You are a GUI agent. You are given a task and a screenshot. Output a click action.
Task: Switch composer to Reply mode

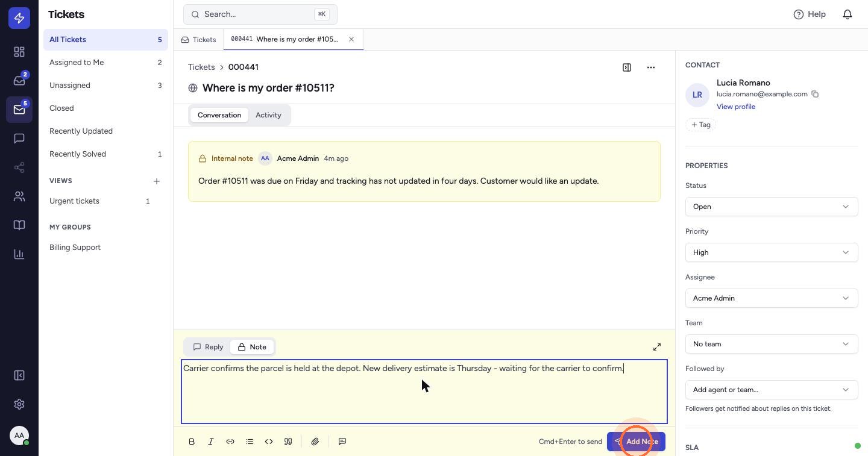(x=208, y=347)
